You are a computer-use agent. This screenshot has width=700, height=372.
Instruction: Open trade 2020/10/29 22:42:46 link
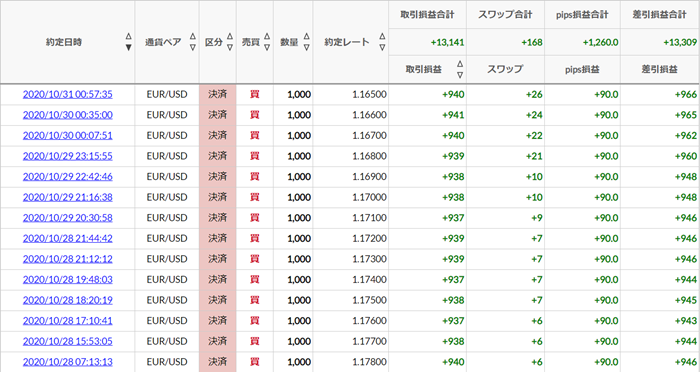67,176
